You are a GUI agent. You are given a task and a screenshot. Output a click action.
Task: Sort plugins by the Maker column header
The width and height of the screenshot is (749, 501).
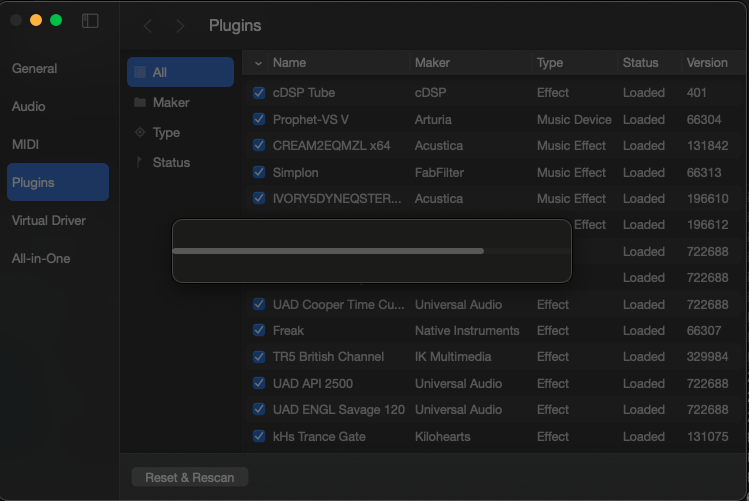click(x=432, y=62)
